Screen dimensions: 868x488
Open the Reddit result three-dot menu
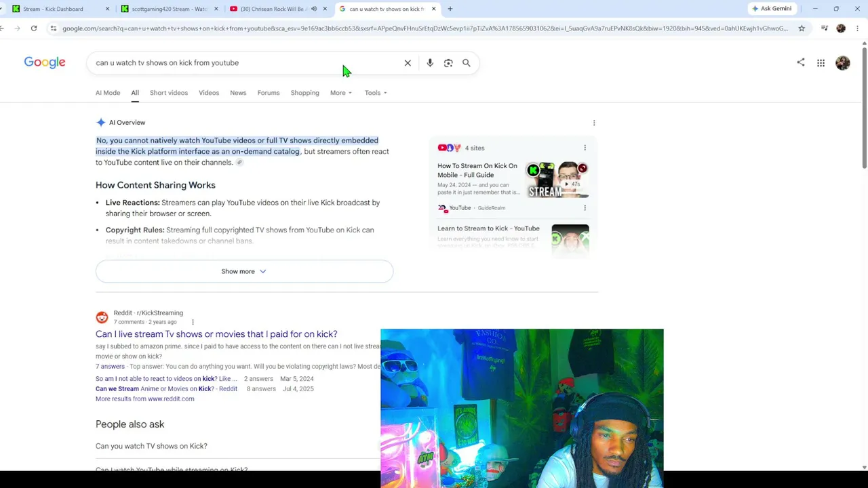(x=193, y=322)
